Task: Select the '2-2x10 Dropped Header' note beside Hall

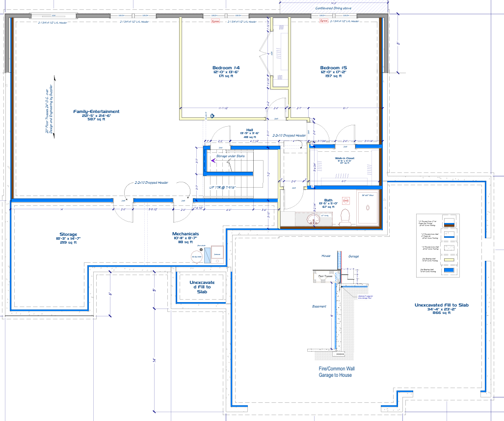Action: pyautogui.click(x=289, y=136)
